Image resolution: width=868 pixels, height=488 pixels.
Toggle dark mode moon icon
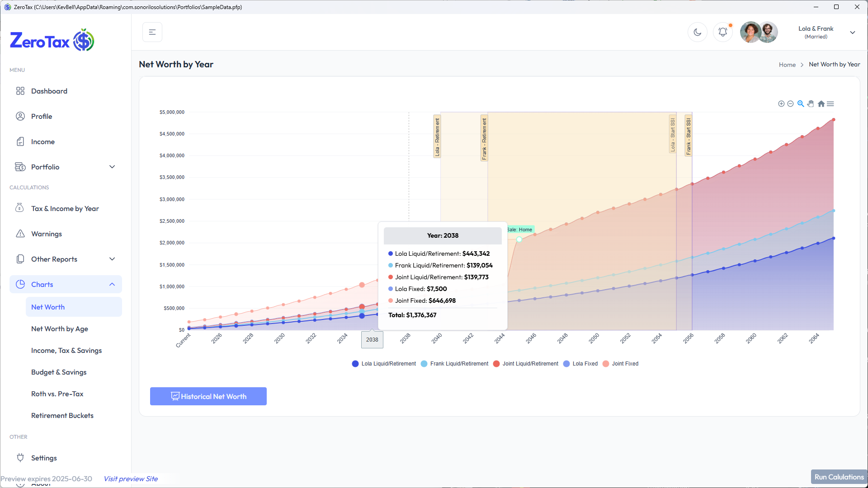(x=697, y=32)
